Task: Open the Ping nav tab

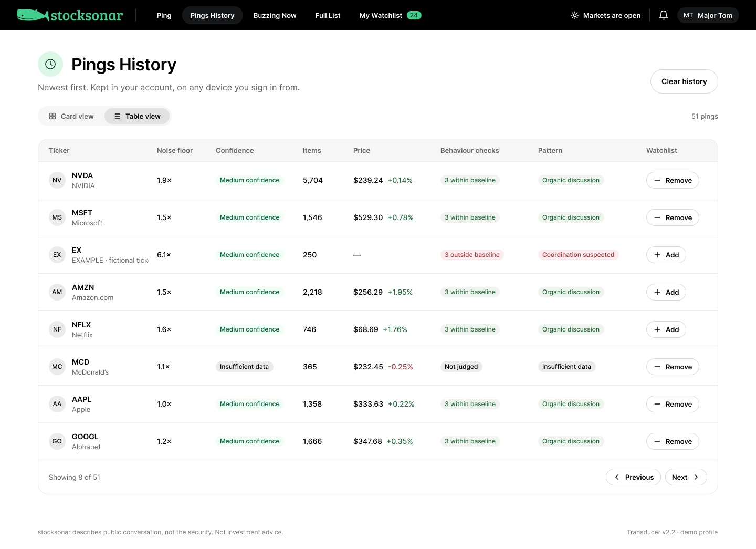Action: click(164, 15)
